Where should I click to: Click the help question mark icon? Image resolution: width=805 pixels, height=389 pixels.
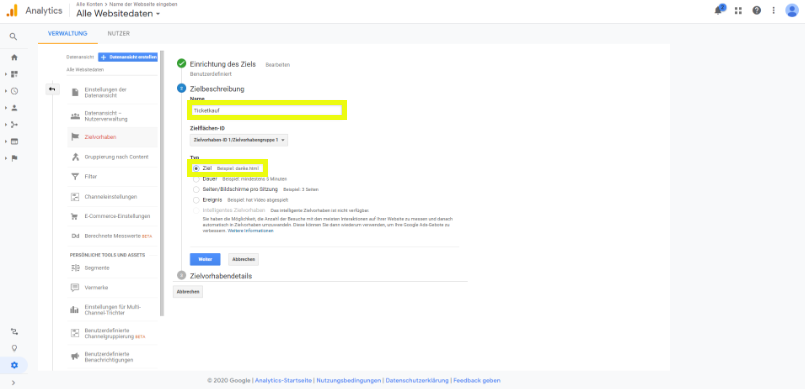[757, 10]
